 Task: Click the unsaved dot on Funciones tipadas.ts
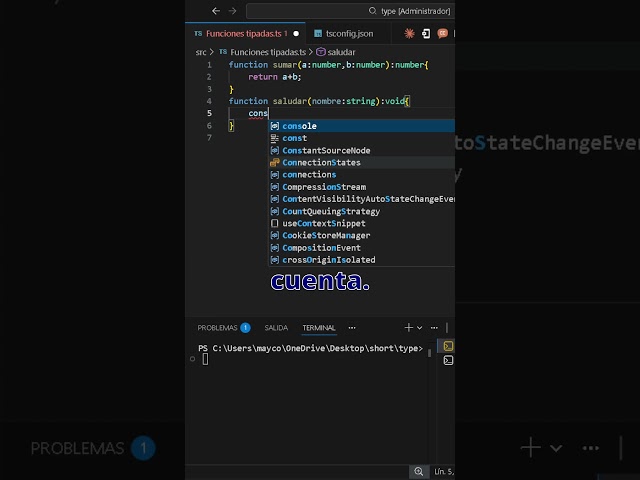(296, 33)
